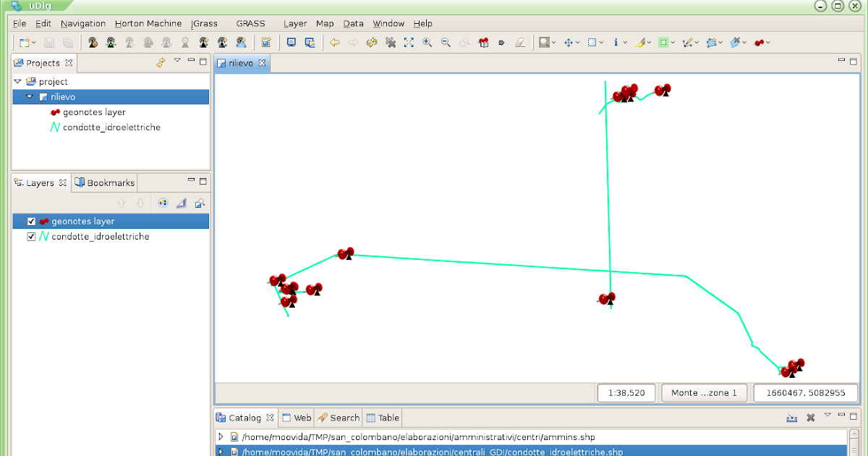
Task: Collapse the project tree node
Action: (17, 81)
